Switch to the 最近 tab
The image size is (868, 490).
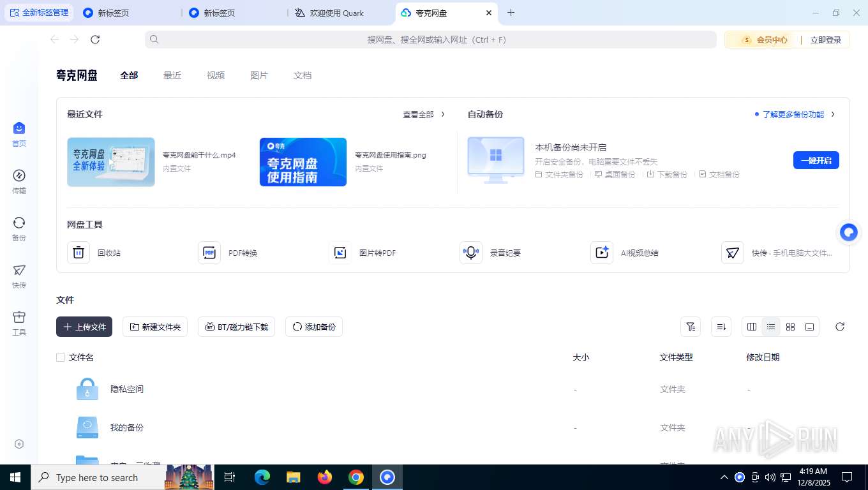(172, 75)
